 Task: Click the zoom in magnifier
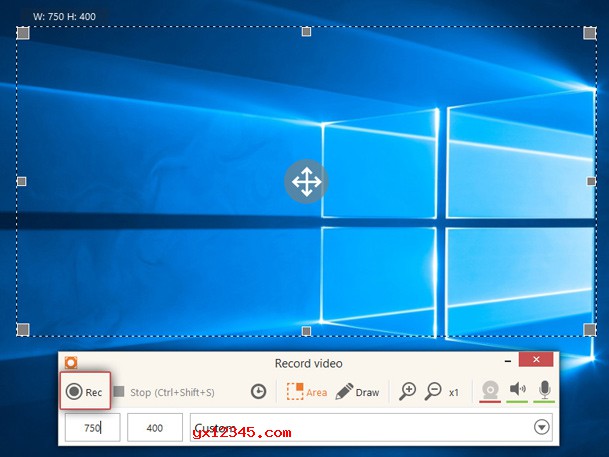click(408, 391)
